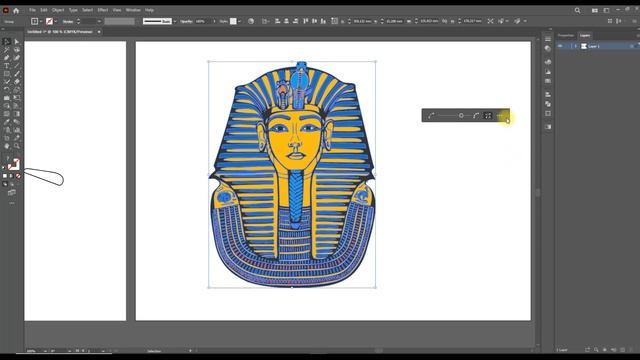Switch to Color fill mode
640x360 pixels.
[x=5, y=176]
